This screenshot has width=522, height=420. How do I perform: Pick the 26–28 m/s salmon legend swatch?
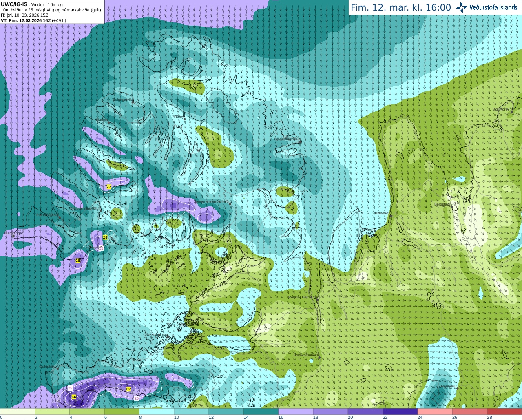[470, 411]
